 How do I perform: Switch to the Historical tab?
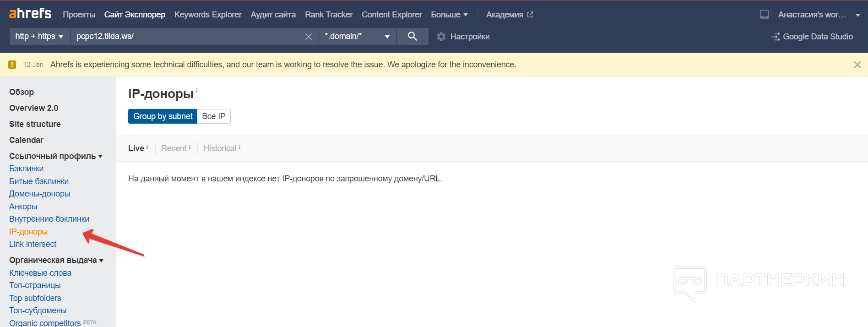point(220,148)
